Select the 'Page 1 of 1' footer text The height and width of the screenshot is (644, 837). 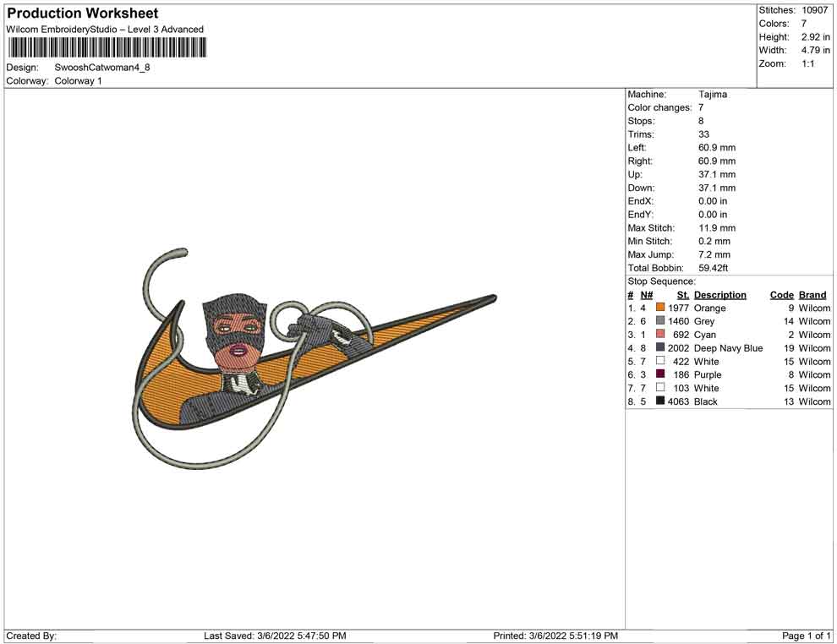pos(806,636)
